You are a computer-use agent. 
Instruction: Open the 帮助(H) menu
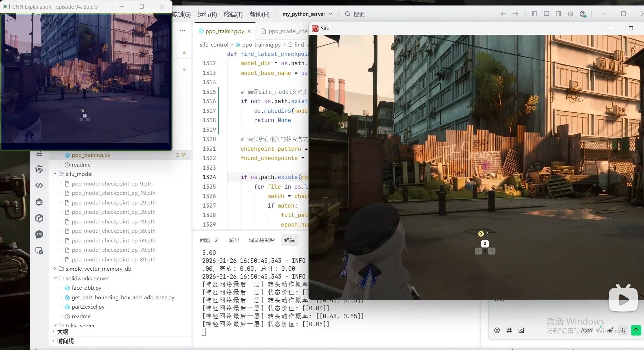click(x=259, y=14)
